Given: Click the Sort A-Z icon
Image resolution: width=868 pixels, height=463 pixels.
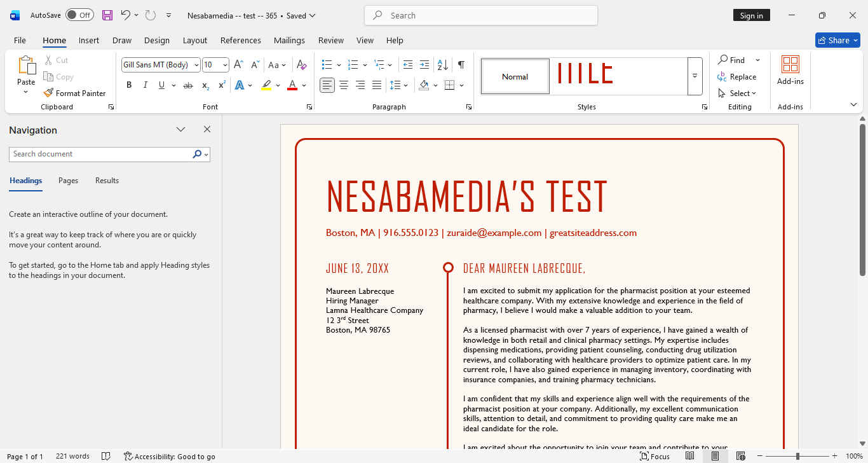Looking at the screenshot, I should (x=443, y=65).
